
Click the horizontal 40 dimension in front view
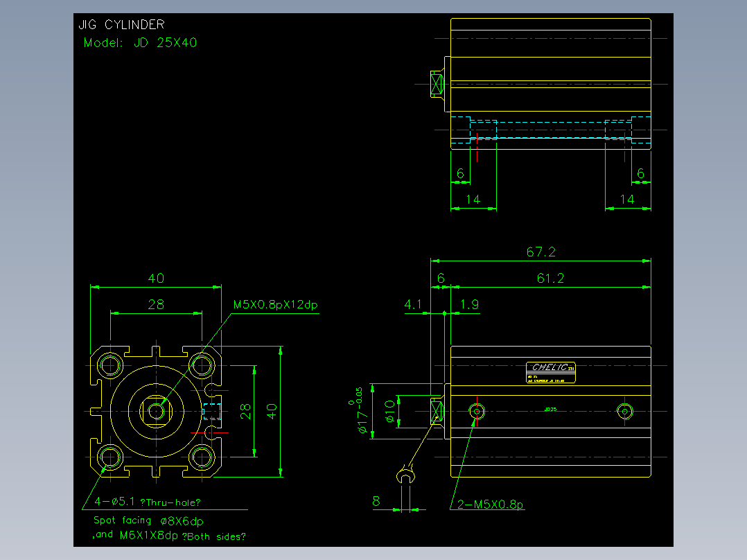point(156,279)
